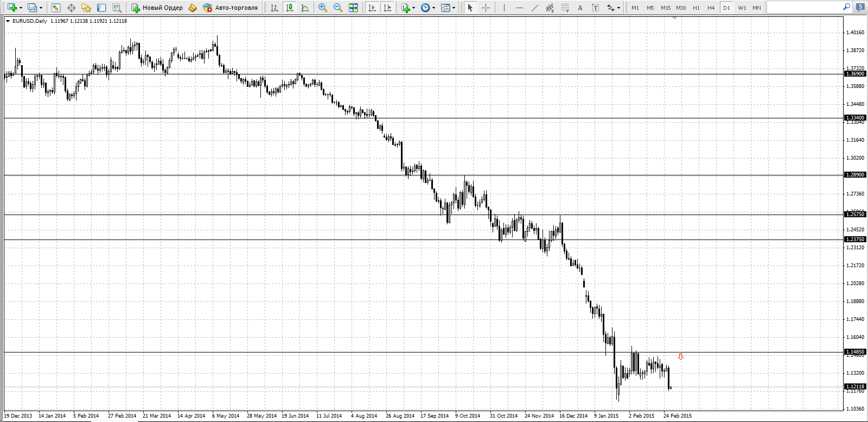The image size is (868, 422).
Task: Click the Periods clock icon
Action: [x=425, y=8]
